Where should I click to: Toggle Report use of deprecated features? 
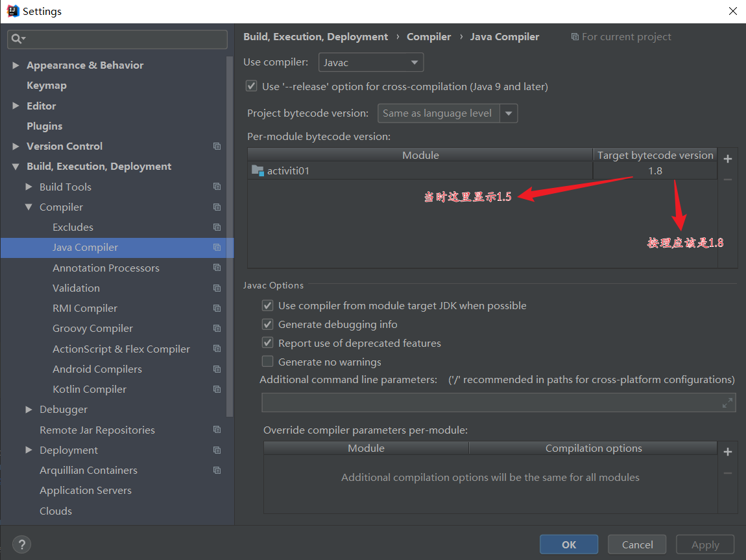(x=267, y=343)
